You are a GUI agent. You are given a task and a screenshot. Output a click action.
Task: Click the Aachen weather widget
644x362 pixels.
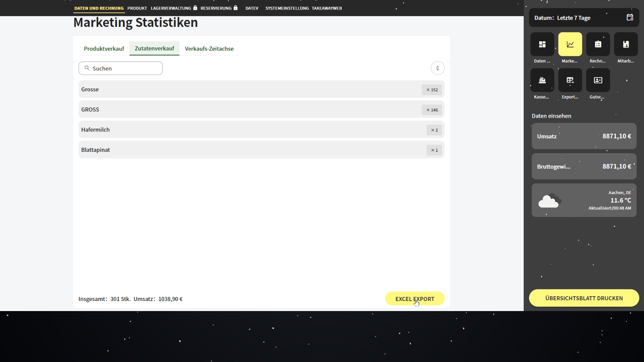pos(584,200)
